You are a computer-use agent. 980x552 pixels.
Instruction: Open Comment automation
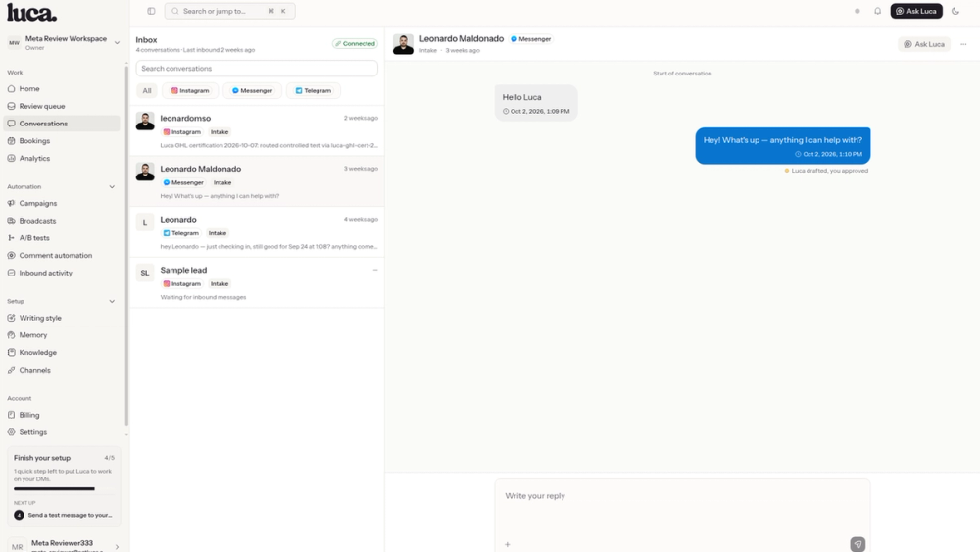pos(61,255)
